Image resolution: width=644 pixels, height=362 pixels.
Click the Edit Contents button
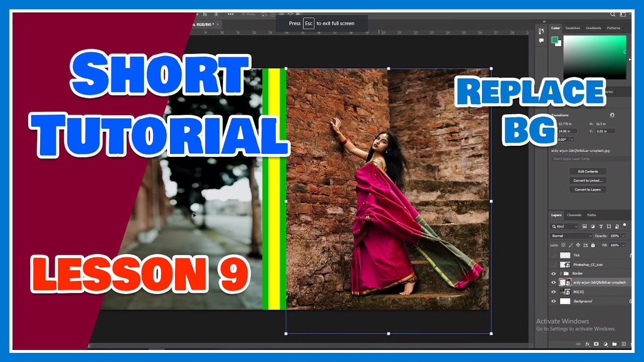pos(588,171)
